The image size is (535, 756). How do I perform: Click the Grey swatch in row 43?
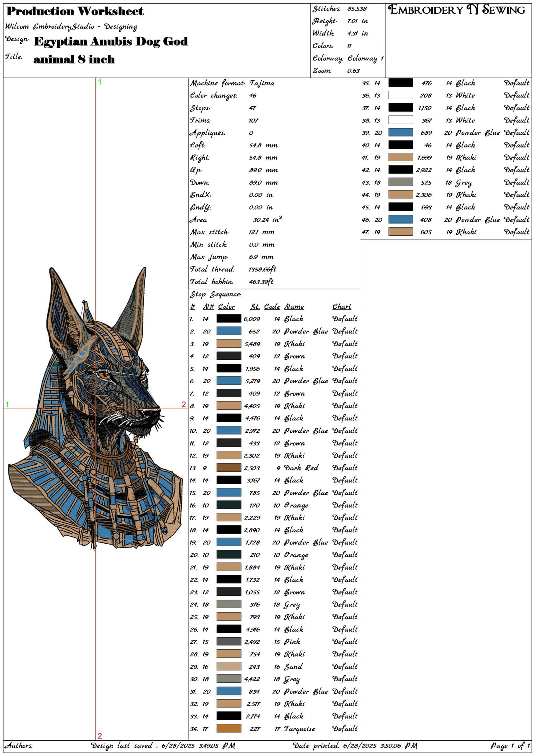(401, 182)
